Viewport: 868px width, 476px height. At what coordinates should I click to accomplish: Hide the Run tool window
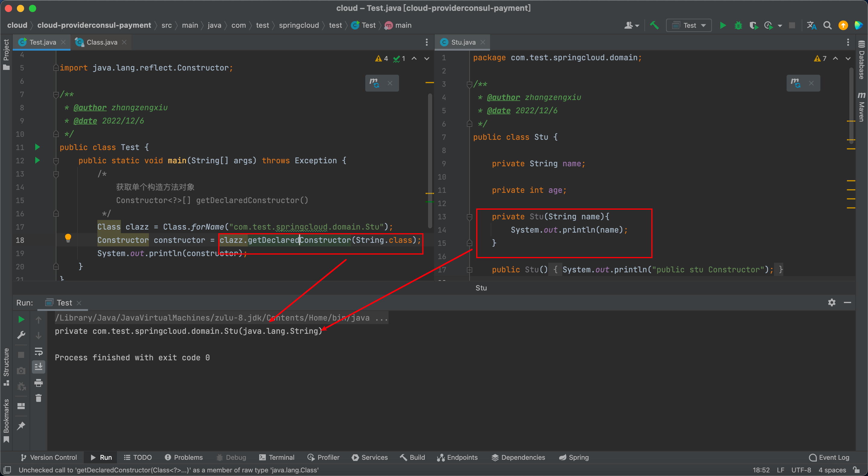pyautogui.click(x=848, y=302)
